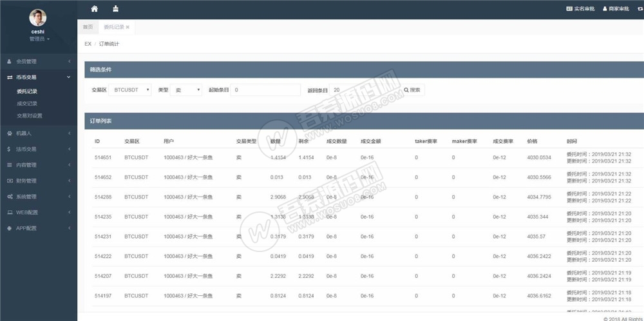
Task: Click the money icon of 财务管理
Action: coord(10,181)
